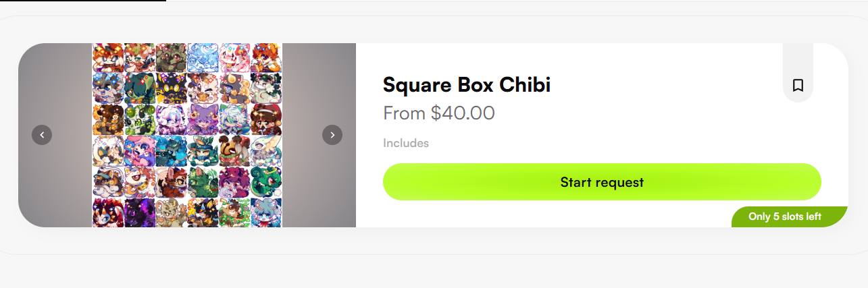Click the red-hooded brown-haired chibi tile
This screenshot has width=868, height=288.
pyautogui.click(x=265, y=119)
